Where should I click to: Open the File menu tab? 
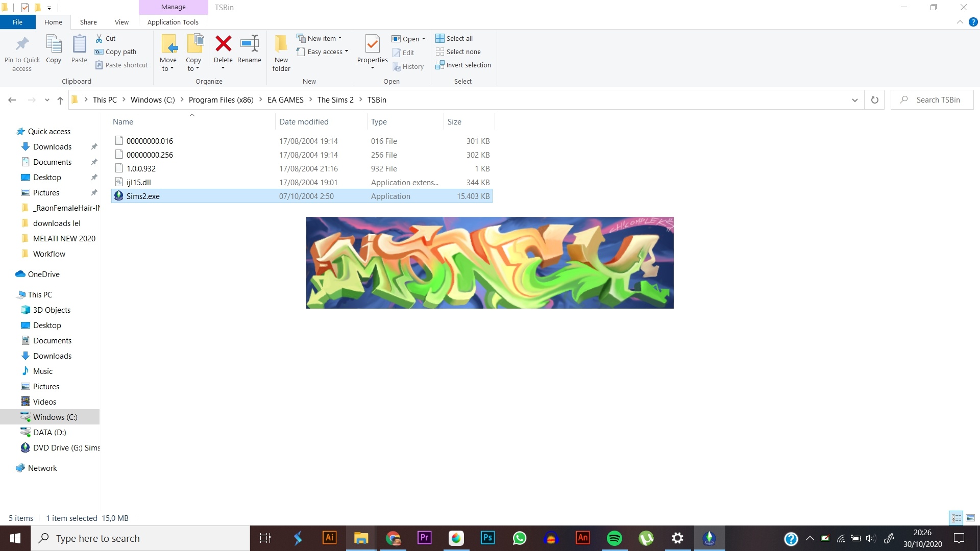tap(17, 22)
